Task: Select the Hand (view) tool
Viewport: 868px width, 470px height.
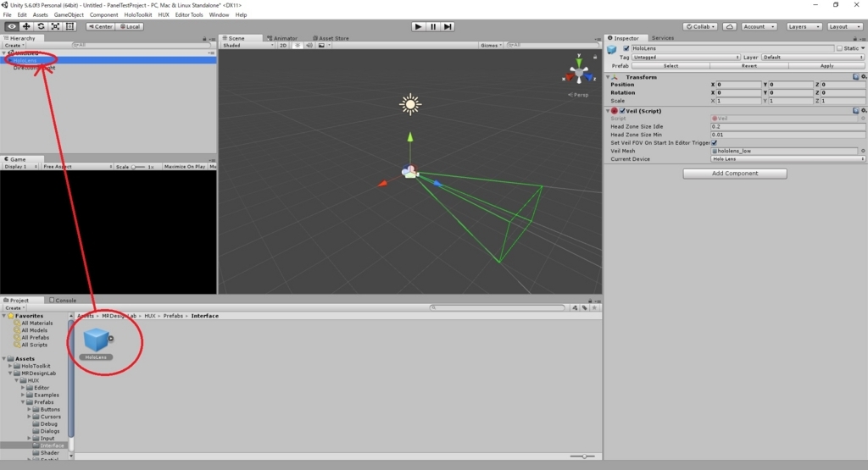Action: pyautogui.click(x=11, y=26)
